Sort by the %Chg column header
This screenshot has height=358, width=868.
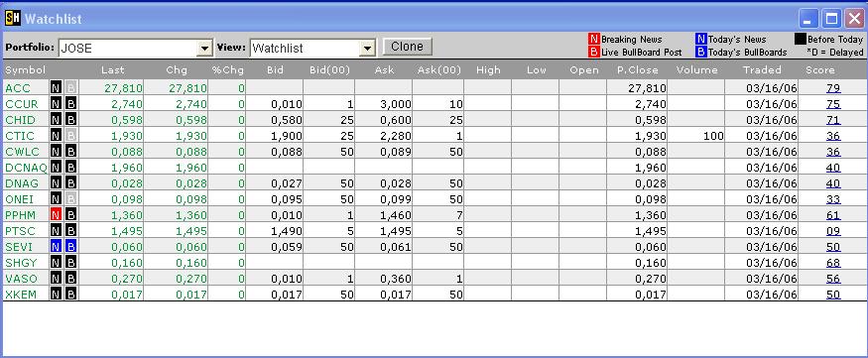click(x=227, y=70)
